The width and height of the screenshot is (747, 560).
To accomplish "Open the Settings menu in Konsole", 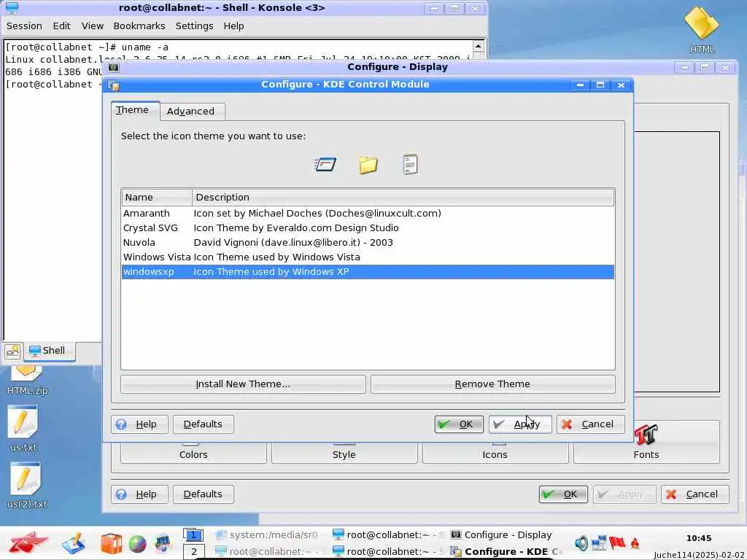I will pyautogui.click(x=194, y=26).
